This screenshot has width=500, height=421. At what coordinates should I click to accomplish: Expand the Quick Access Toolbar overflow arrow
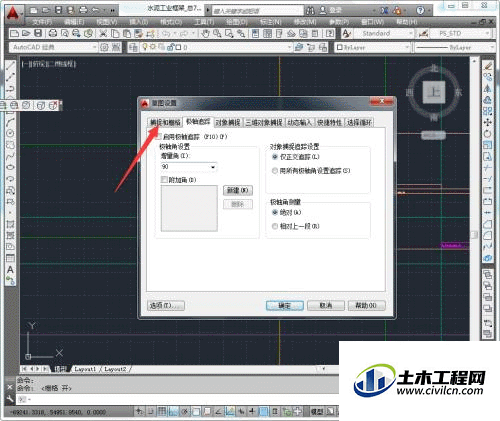[x=112, y=11]
